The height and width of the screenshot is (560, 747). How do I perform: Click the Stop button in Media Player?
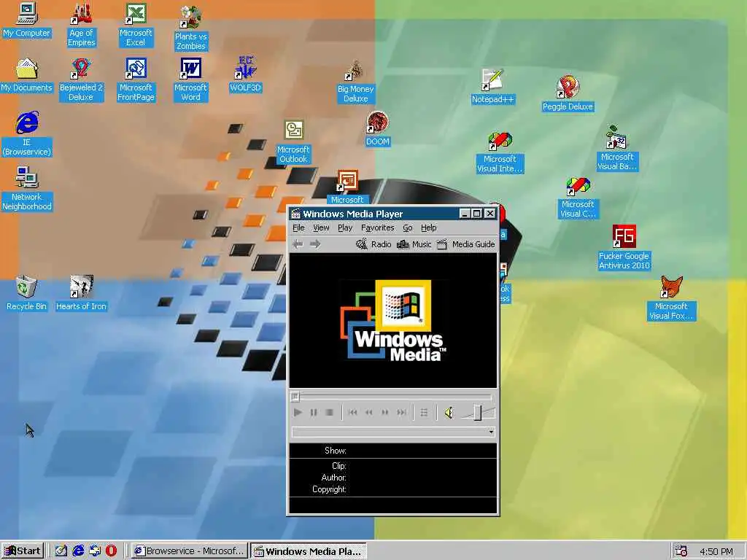[x=329, y=413]
